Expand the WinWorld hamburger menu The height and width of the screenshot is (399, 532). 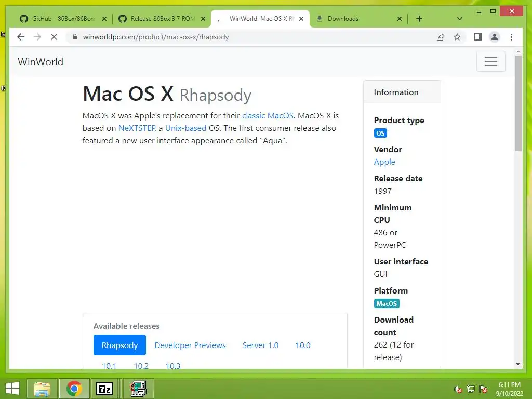[490, 61]
